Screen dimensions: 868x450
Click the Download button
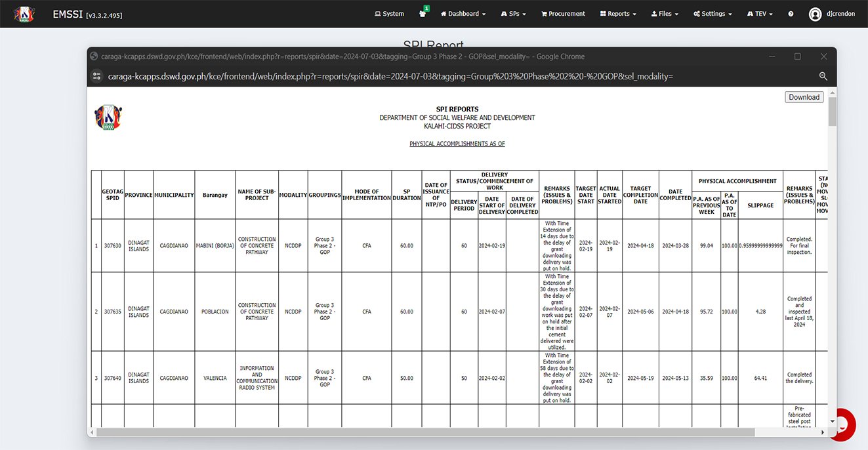804,96
